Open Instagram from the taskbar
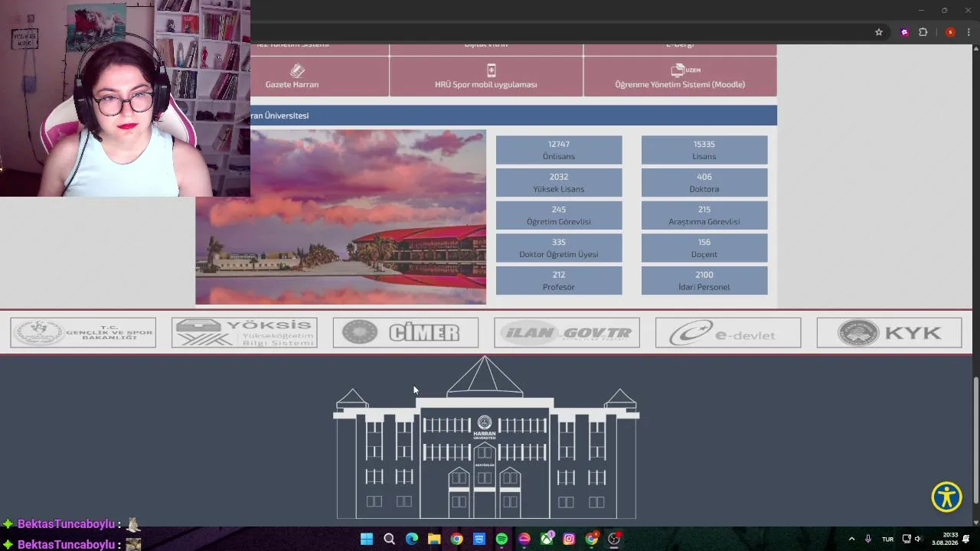Screen dimensions: 980x551 [x=569, y=539]
